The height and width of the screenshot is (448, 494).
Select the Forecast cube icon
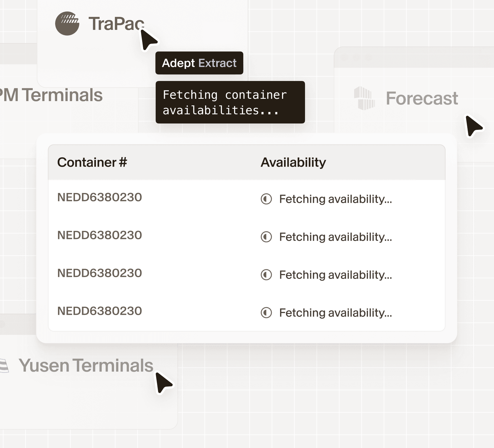coord(364,99)
